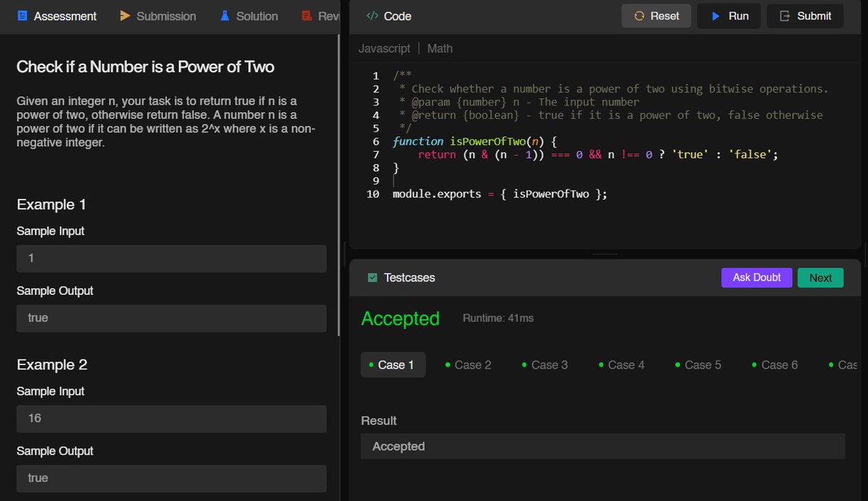
Task: Select Case 6 testcase
Action: click(775, 365)
